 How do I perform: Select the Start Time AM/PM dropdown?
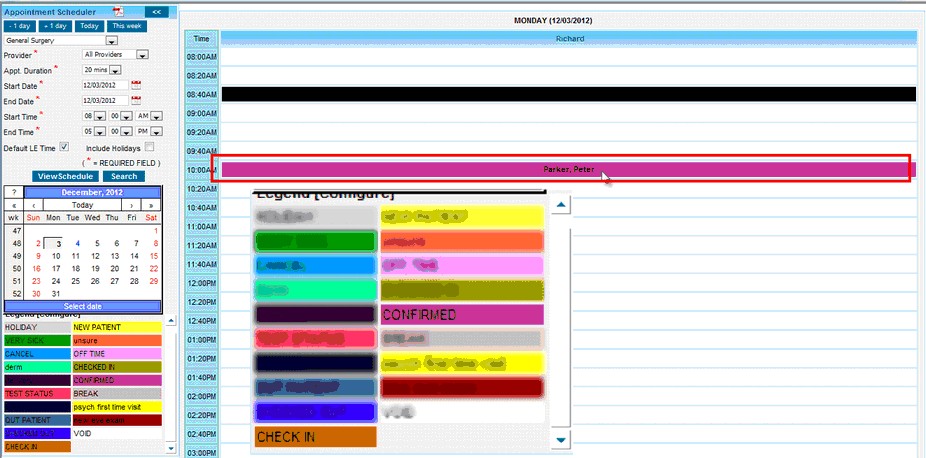pos(158,116)
